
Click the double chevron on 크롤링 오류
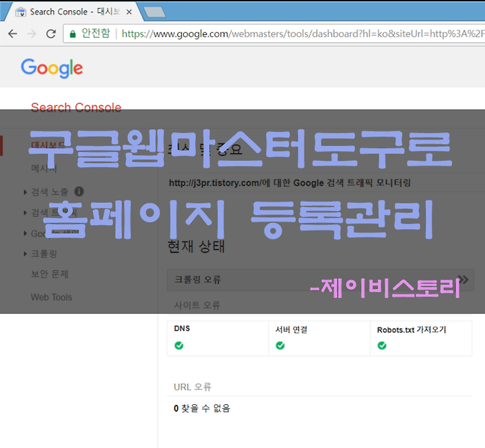463,280
